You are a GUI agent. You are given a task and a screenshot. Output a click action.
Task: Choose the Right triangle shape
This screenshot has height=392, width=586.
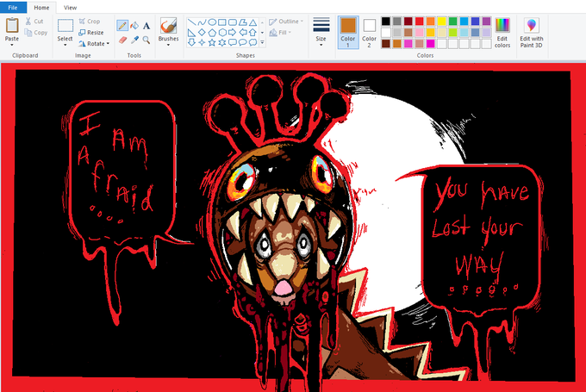[x=191, y=33]
